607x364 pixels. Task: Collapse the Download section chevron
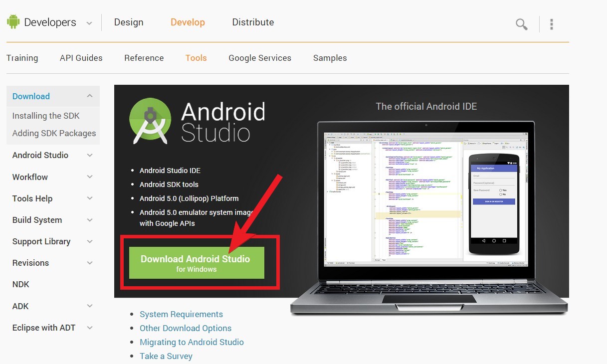click(x=90, y=96)
